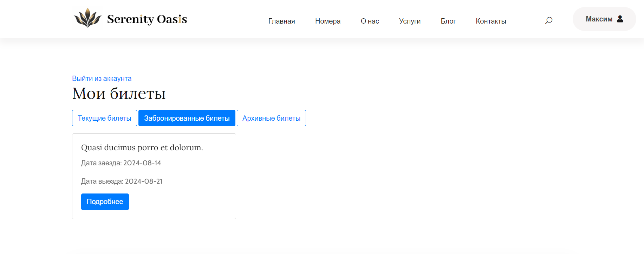Click the Мои билеты page heading
644x254 pixels.
click(119, 94)
